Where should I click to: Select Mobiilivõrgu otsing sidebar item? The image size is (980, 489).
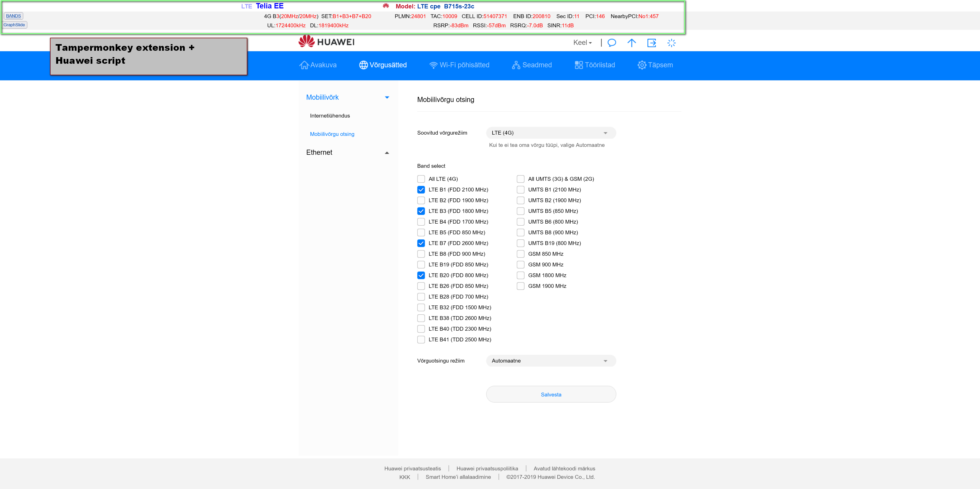click(332, 134)
